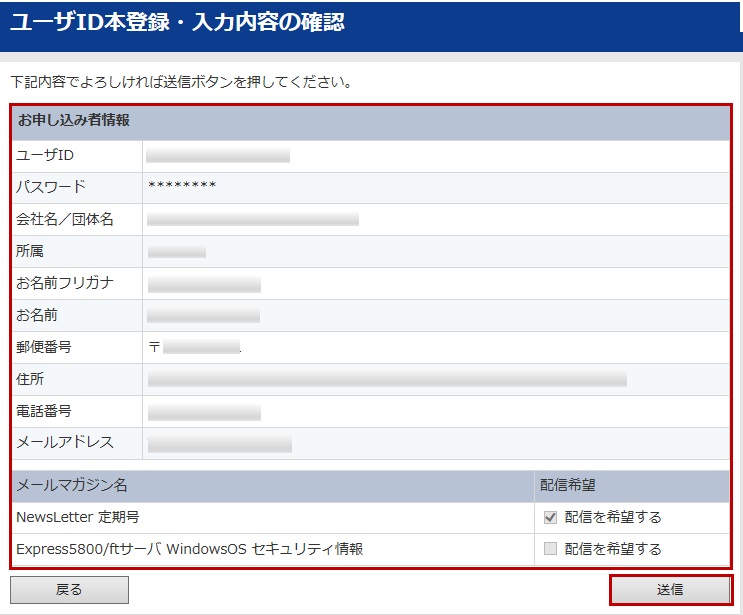The height and width of the screenshot is (615, 743).
Task: Enable the Express5800/ftサーバ security info checkbox
Action: pyautogui.click(x=549, y=549)
